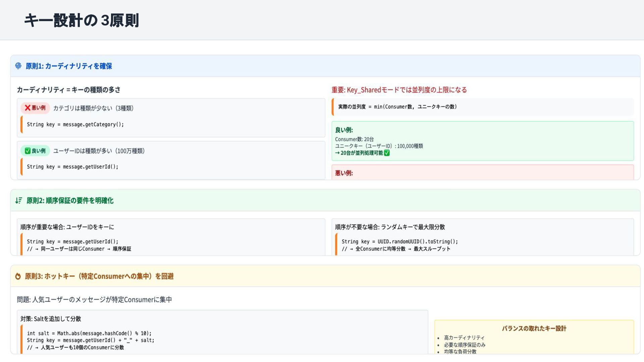The image size is (644, 362).
Task: Select the 原則1: カーディナリティを確保 header
Action: 69,66
